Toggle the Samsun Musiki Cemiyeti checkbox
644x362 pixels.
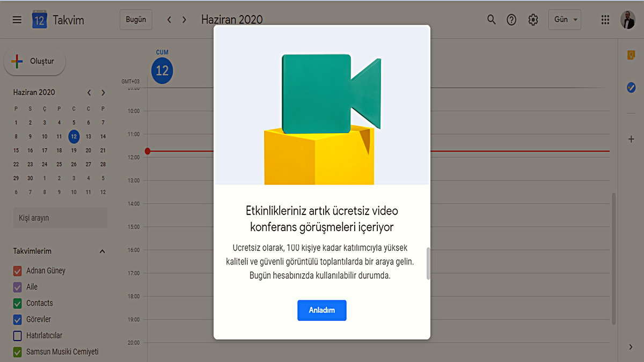[x=17, y=352]
